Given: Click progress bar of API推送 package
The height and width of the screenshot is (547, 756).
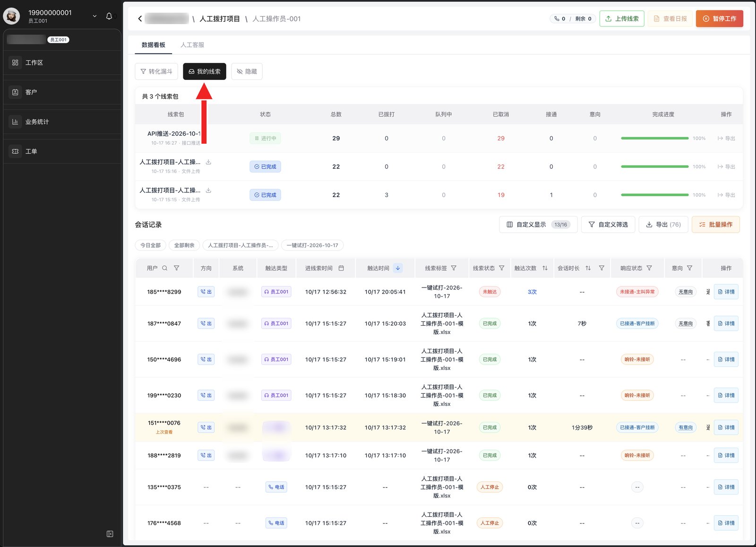Looking at the screenshot, I should 655,139.
